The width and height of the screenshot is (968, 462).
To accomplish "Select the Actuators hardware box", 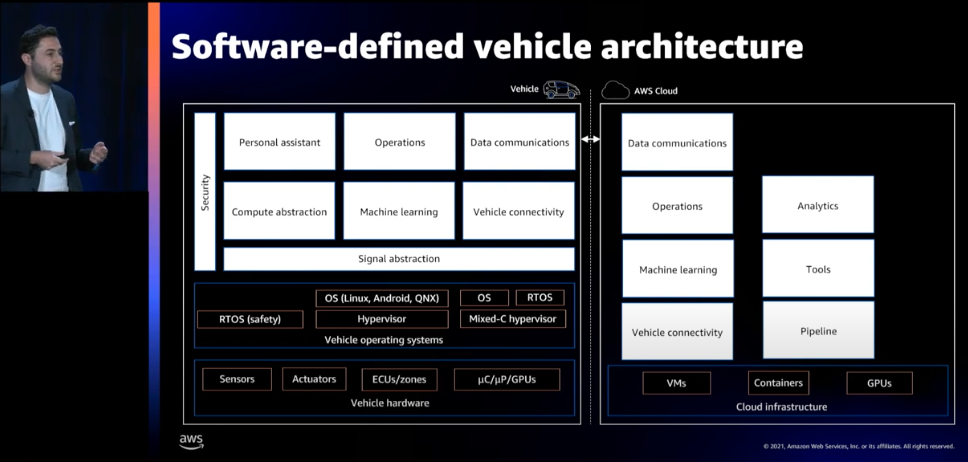I will pos(314,379).
